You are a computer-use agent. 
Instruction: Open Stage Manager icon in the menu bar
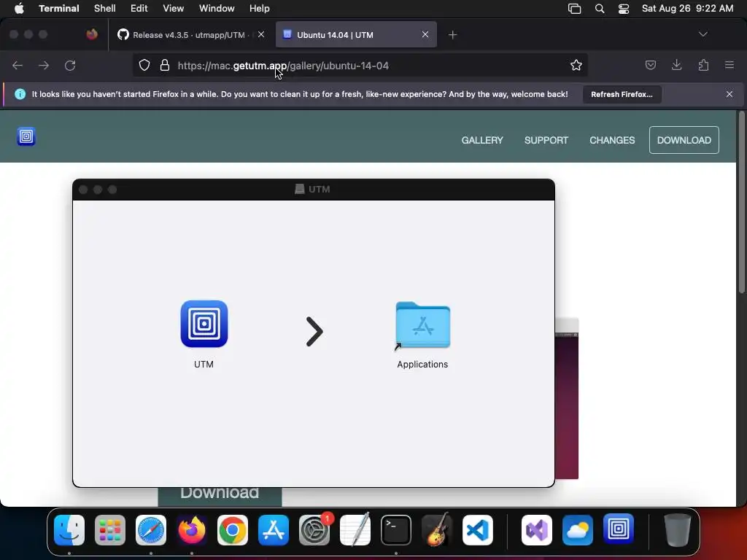(575, 9)
